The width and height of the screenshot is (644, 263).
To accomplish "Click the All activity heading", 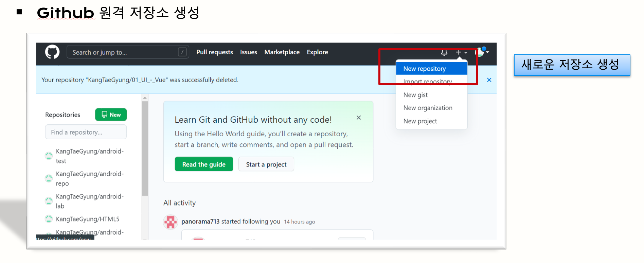I will 180,203.
